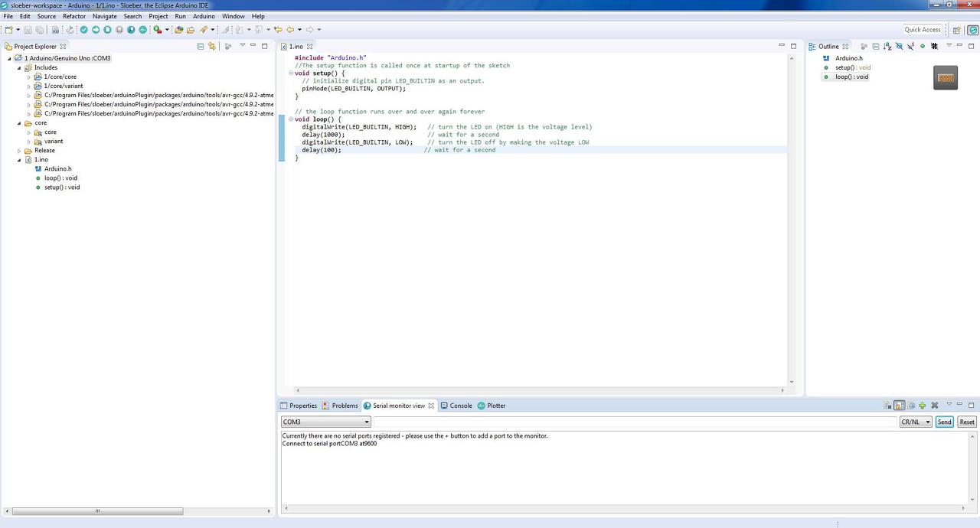Open the Project Explorer view menu
The height and width of the screenshot is (528, 980).
point(242,45)
